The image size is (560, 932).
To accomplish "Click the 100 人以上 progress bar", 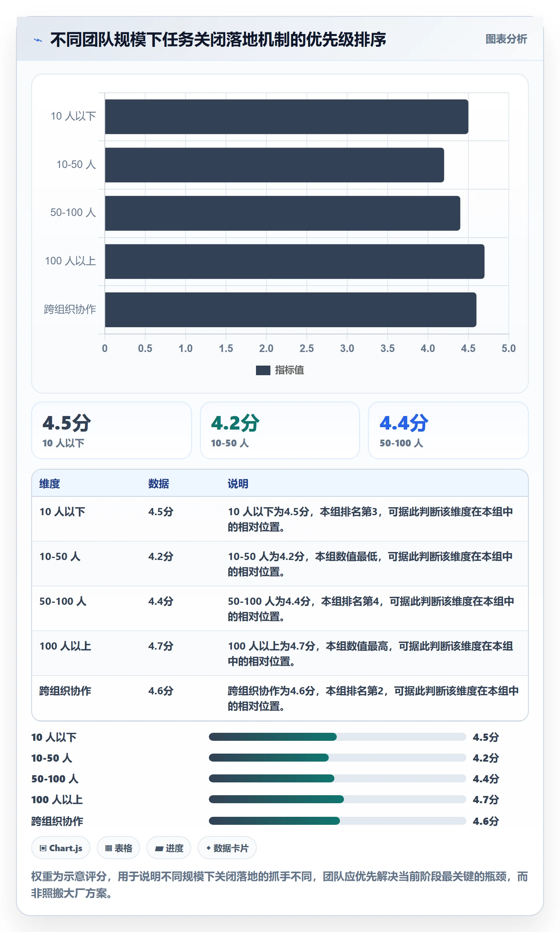I will point(338,799).
